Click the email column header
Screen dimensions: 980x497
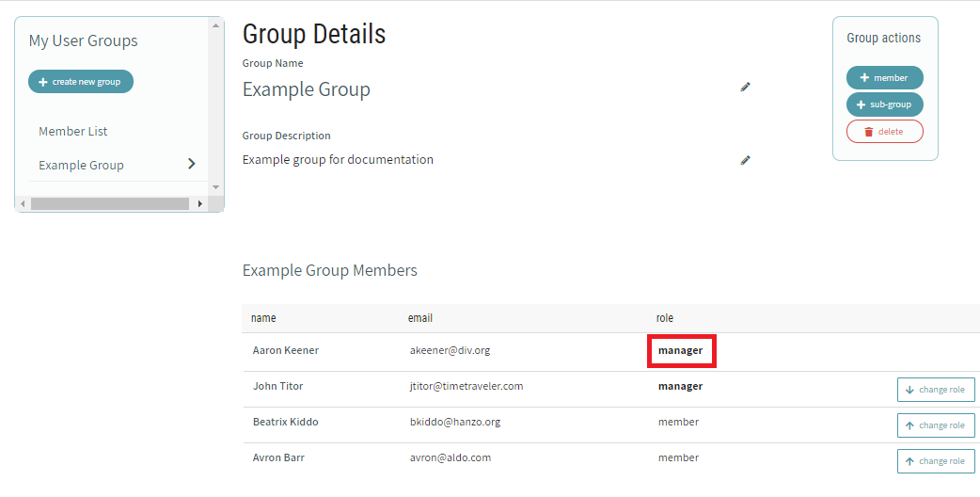[x=420, y=318]
